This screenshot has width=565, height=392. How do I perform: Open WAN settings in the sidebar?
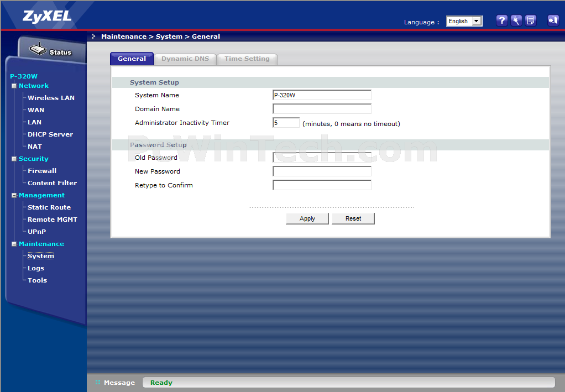[36, 110]
